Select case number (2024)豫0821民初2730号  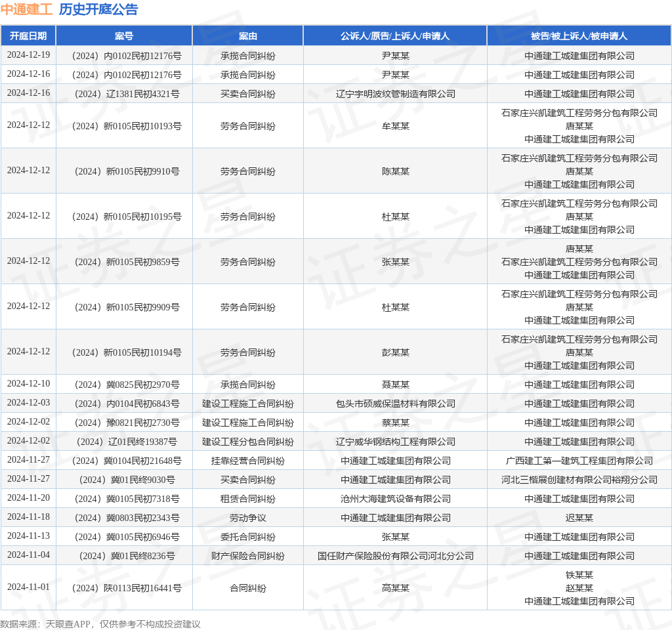pos(127,423)
